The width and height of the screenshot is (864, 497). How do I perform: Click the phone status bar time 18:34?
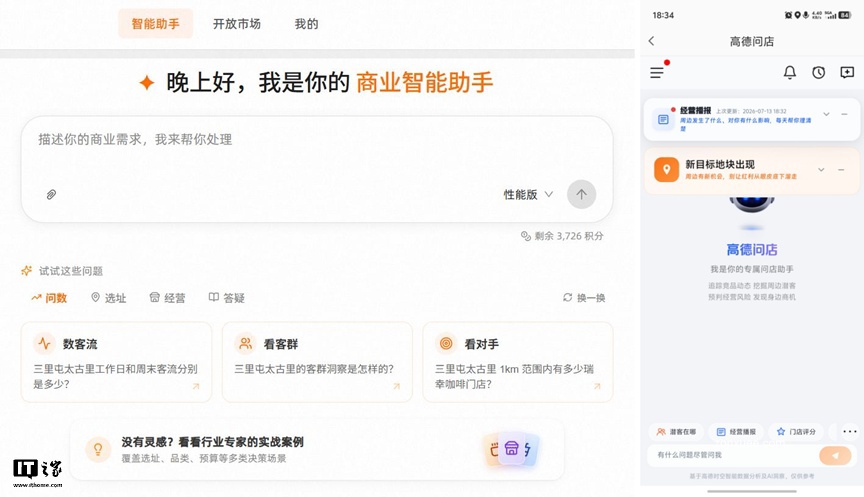pyautogui.click(x=663, y=15)
